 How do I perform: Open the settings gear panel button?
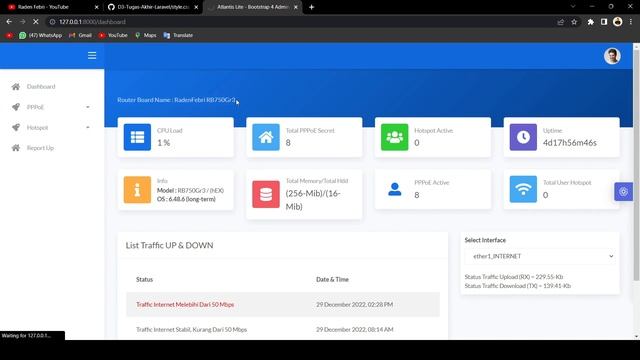(x=623, y=191)
